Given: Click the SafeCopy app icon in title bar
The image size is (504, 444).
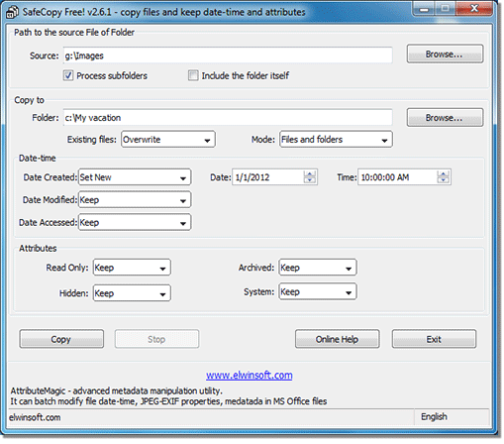Looking at the screenshot, I should 12,12.
